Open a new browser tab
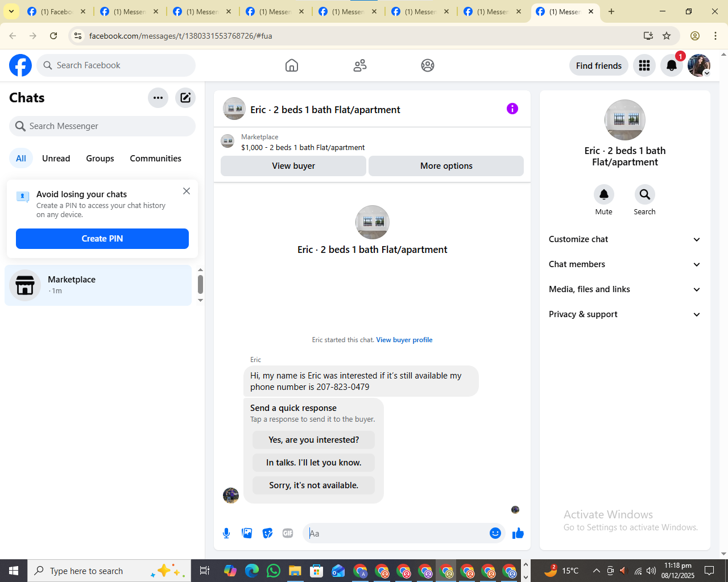728x582 pixels. [611, 11]
